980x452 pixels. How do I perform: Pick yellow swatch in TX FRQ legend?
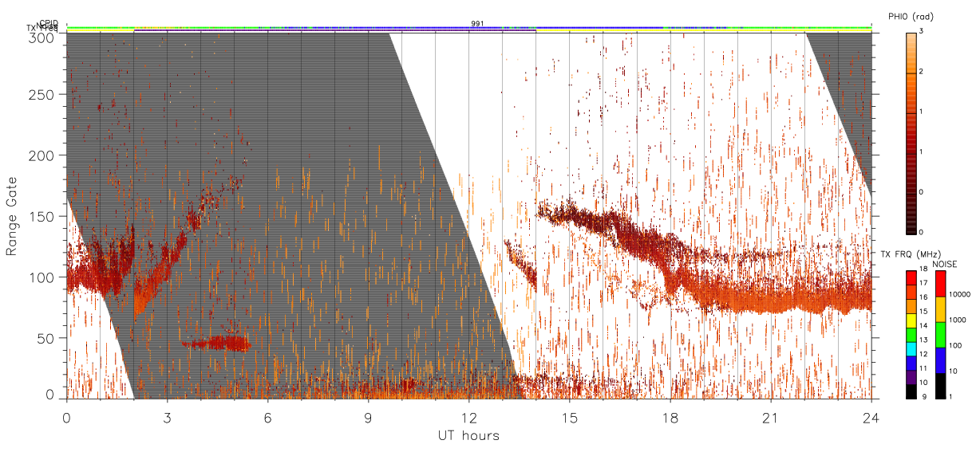point(911,320)
